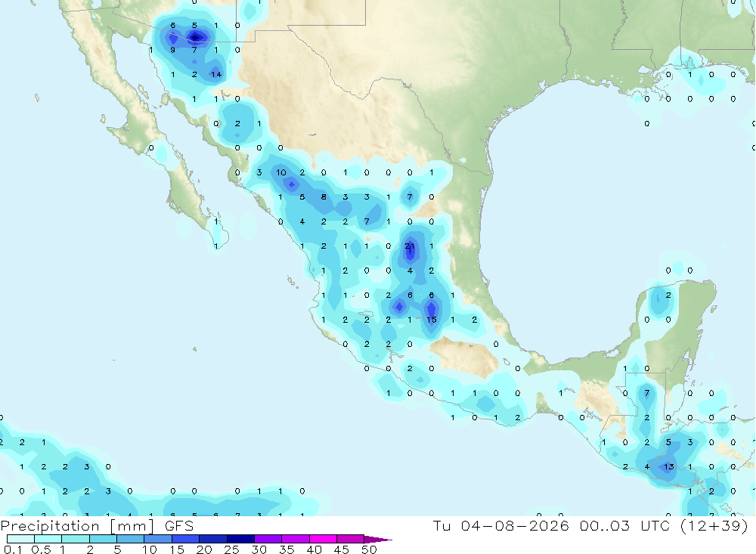Click the legend tick label '0.5'
This screenshot has width=756, height=554.
coord(41,549)
